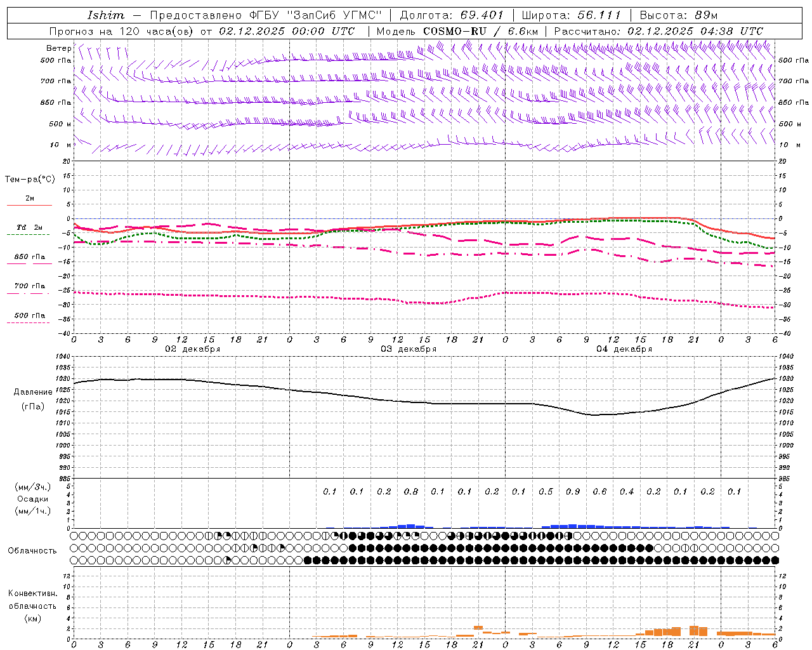812x650 pixels.
Task: Click the 700 гПа legend entry in temperature panel
Action: point(30,286)
